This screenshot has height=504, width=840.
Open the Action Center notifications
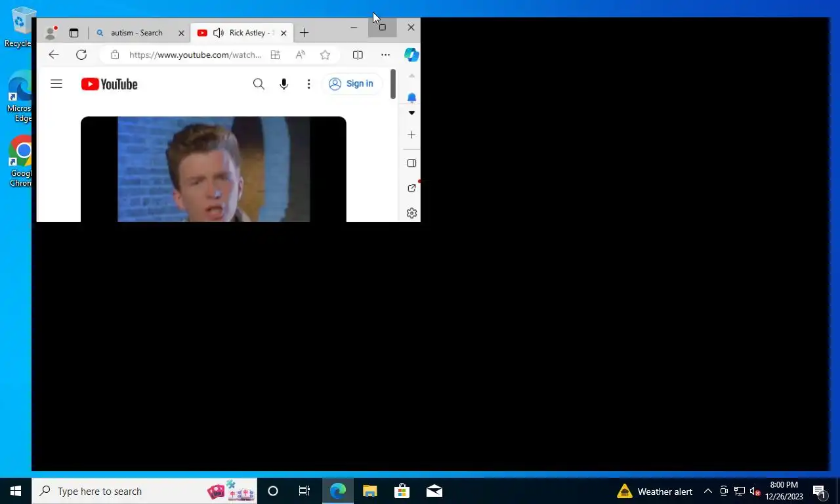tap(820, 492)
